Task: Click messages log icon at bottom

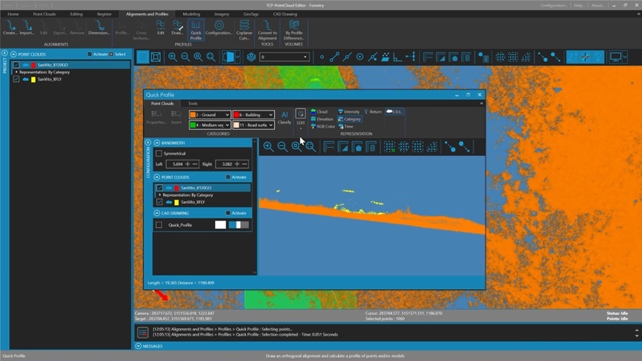Action: [142, 332]
